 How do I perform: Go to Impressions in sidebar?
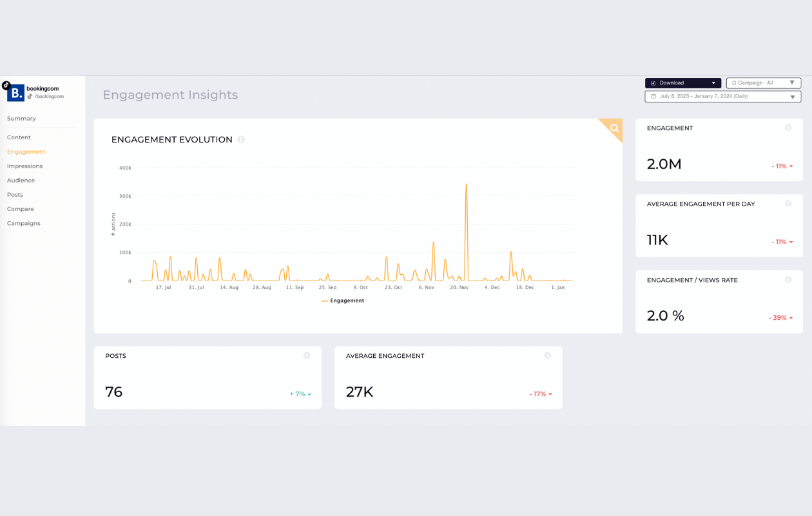[x=24, y=166]
